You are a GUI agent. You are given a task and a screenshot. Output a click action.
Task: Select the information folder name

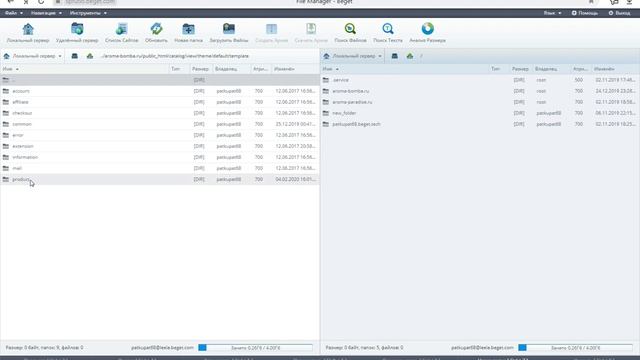coord(25,157)
